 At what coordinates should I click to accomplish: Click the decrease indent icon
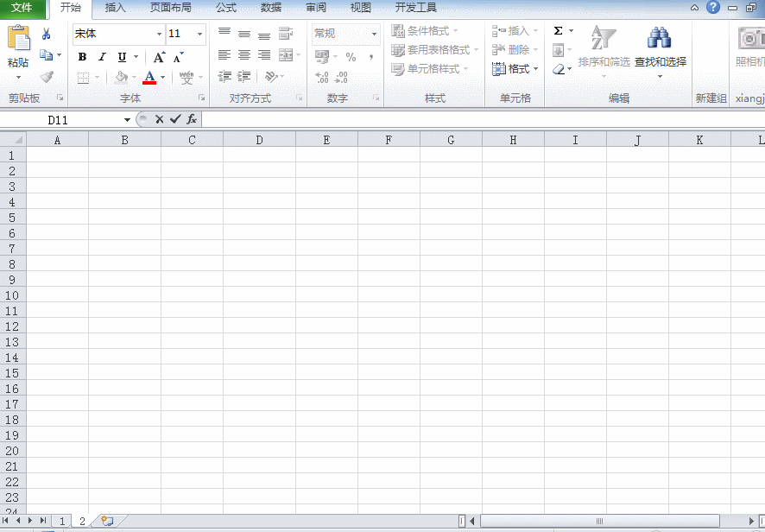click(x=224, y=77)
